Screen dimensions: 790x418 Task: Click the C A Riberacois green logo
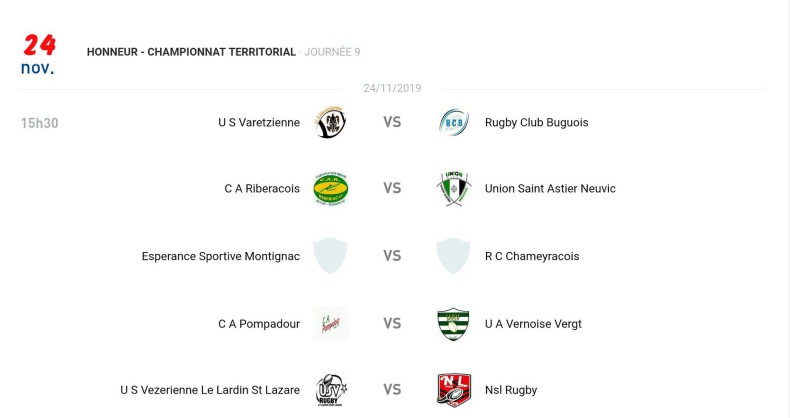331,188
